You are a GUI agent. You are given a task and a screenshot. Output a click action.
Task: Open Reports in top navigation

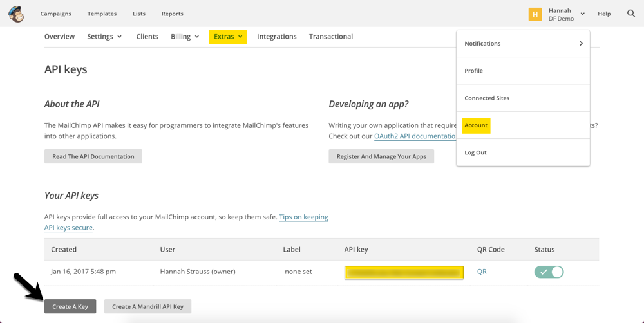click(x=172, y=14)
